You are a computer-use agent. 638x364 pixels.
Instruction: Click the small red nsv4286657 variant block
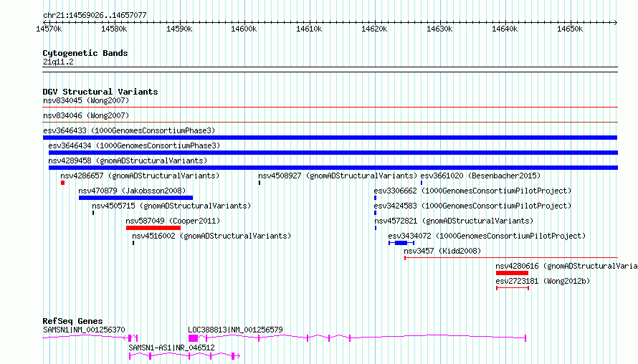pos(62,183)
